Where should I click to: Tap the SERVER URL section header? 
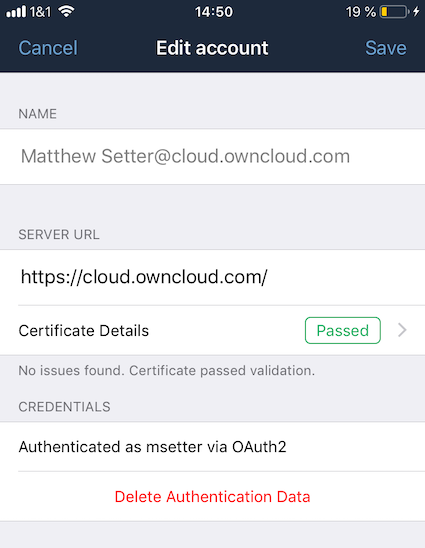point(59,235)
